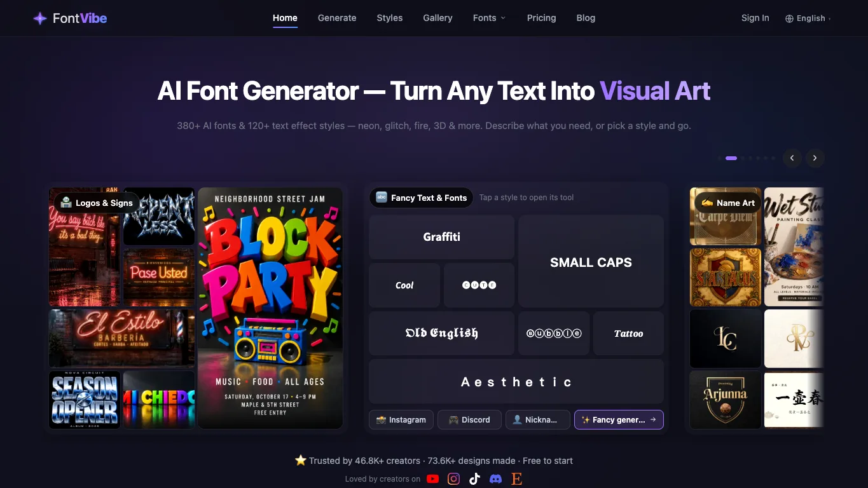Expand the Fonts dropdown menu
This screenshot has height=488, width=868.
point(489,18)
